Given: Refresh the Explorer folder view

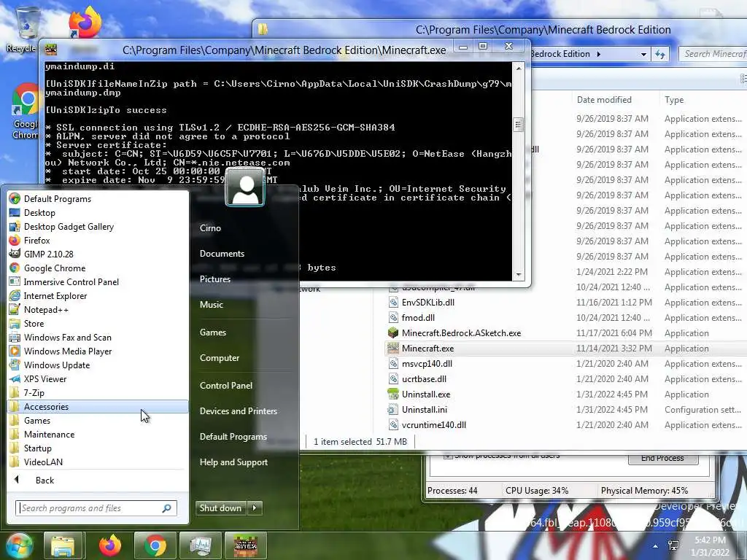Looking at the screenshot, I should tap(660, 54).
